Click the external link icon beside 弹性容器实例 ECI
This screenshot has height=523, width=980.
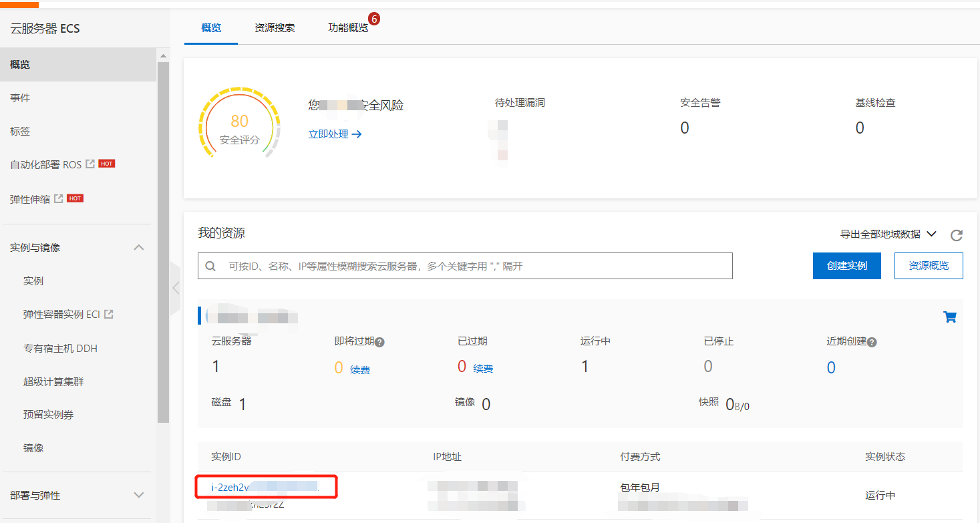109,314
